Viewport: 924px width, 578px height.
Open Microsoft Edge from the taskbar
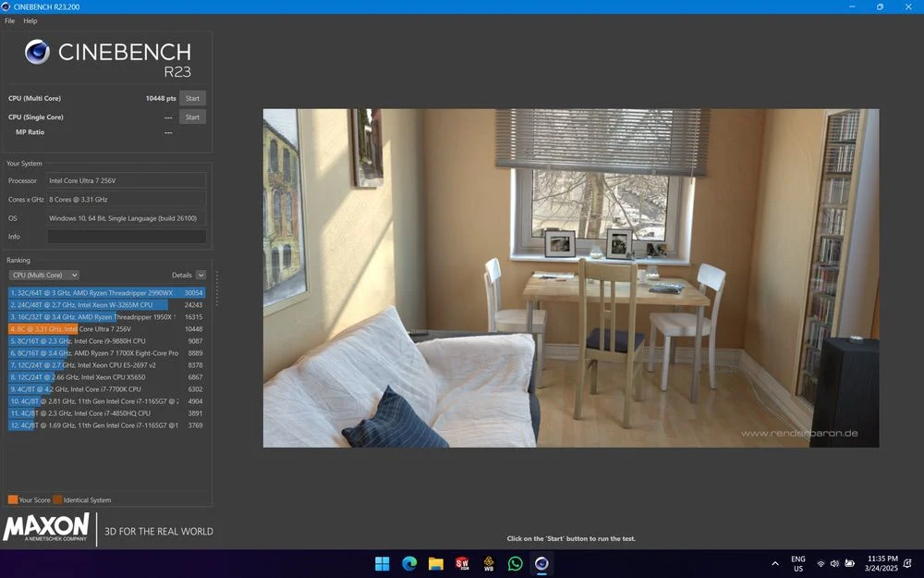tap(409, 564)
